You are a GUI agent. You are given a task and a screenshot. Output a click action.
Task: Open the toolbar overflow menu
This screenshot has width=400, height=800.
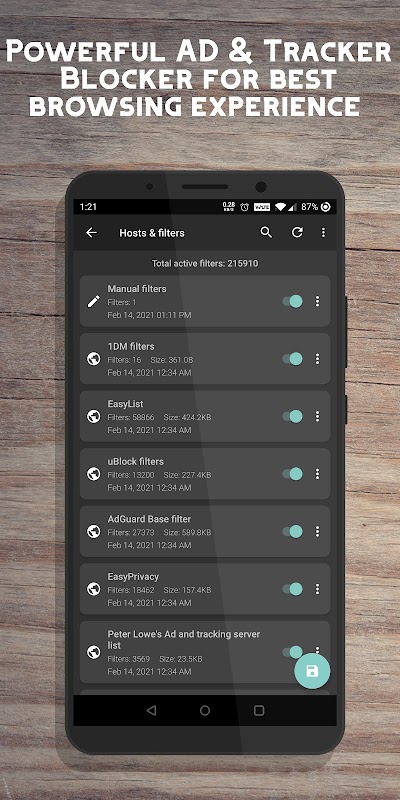pos(323,233)
